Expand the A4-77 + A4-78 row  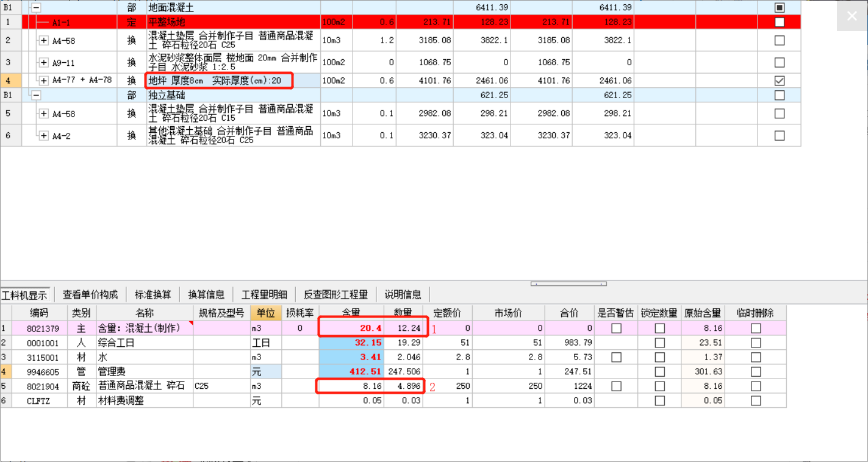[x=44, y=80]
